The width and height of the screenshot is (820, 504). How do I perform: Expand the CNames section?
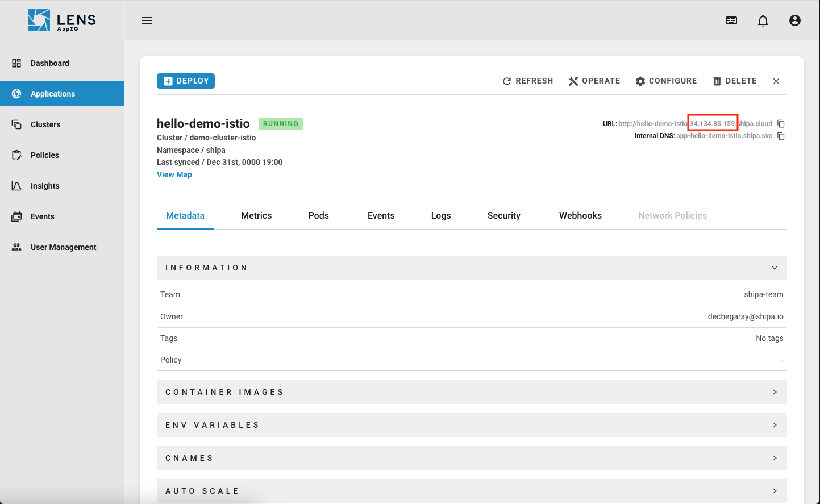[x=472, y=458]
